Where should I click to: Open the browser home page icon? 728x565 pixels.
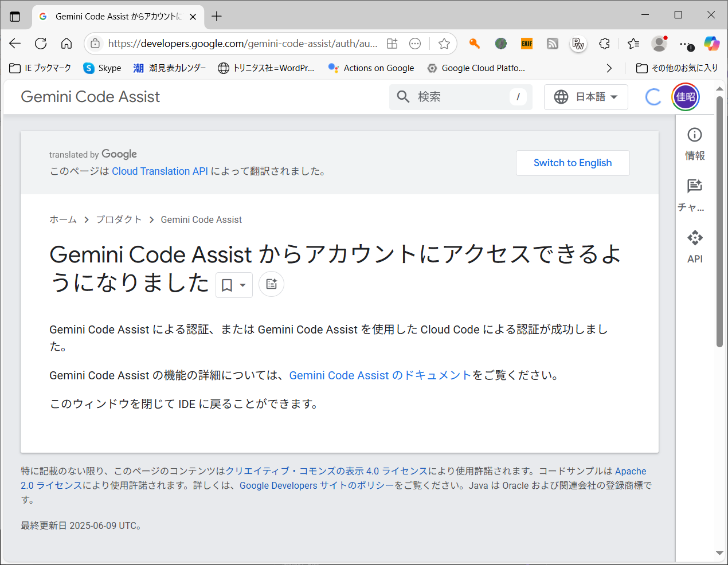coord(66,44)
